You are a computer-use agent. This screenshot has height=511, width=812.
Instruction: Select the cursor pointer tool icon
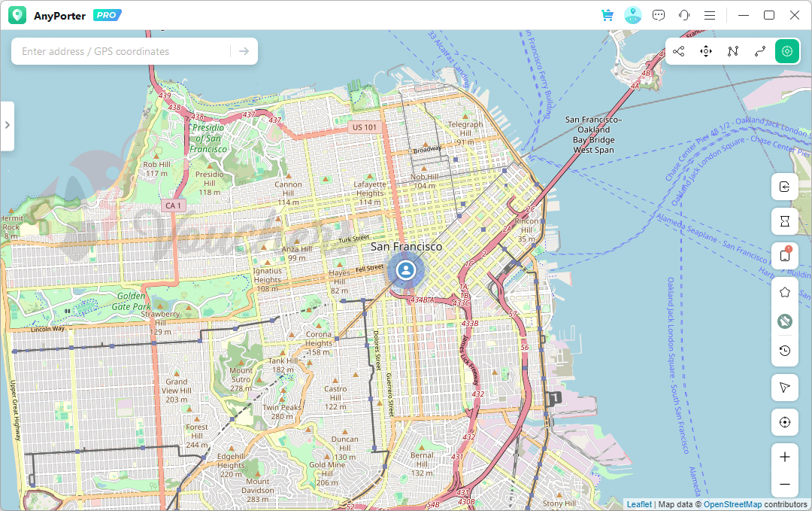pos(784,387)
